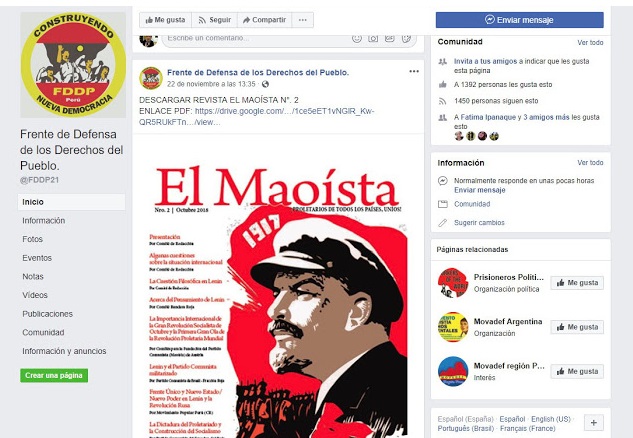Viewport: 633px width, 438px height.
Task: Toggle Me gusta for this page
Action: coord(165,20)
